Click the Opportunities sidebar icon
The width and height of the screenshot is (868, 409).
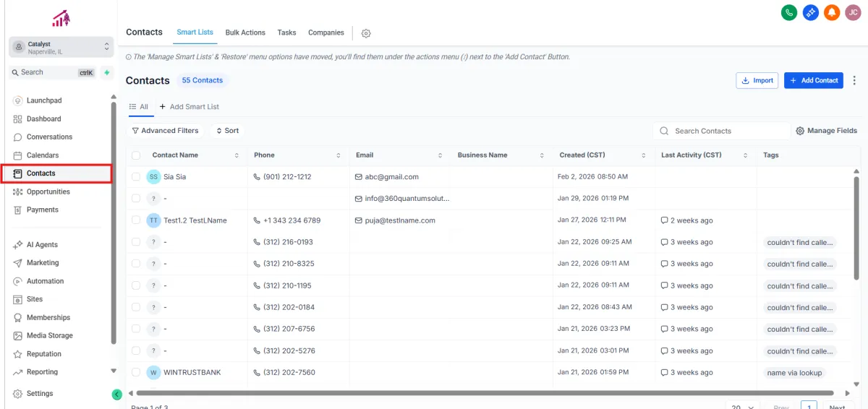pos(18,191)
